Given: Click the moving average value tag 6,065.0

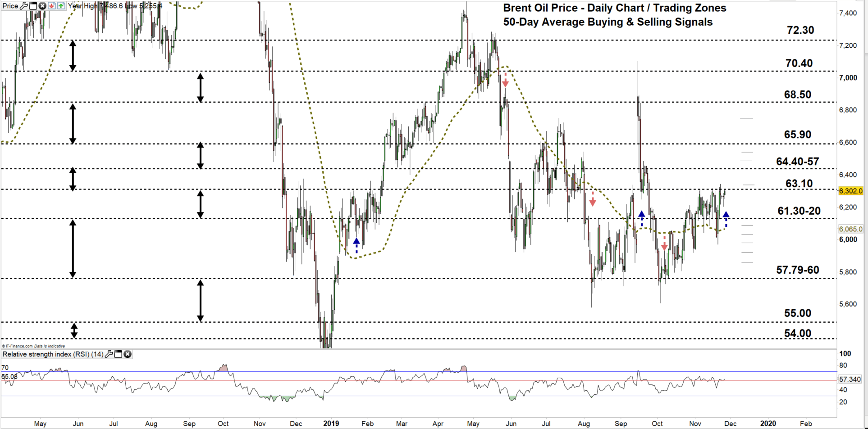Looking at the screenshot, I should (850, 229).
